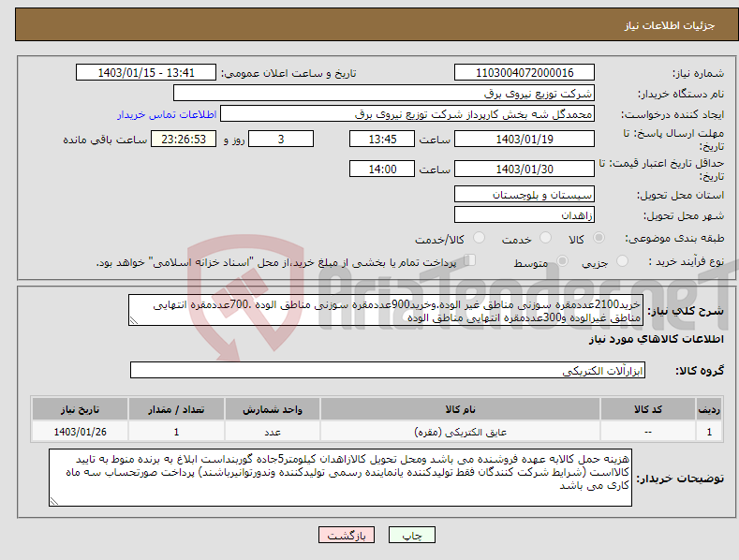Click the cell عایق الکتریکی (مقره)

[x=460, y=432]
